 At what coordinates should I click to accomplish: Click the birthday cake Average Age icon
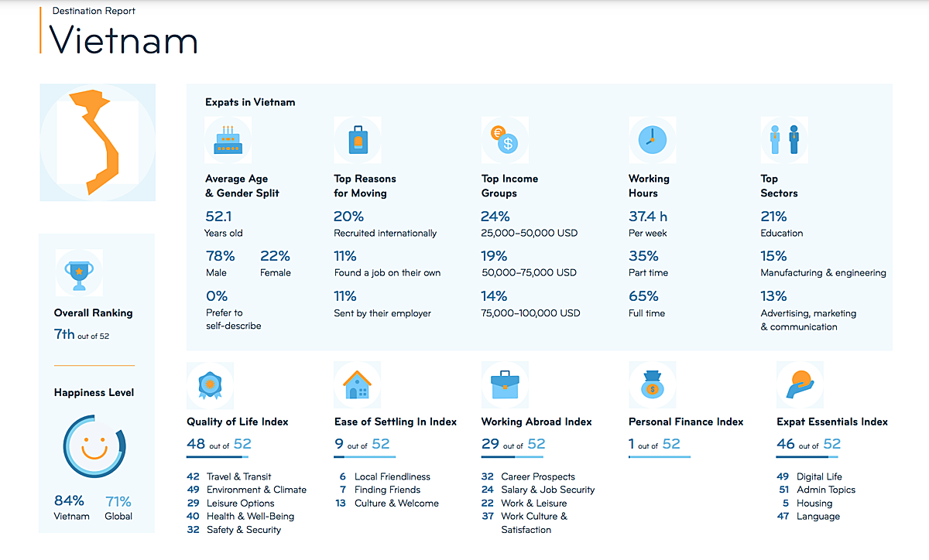pos(228,141)
